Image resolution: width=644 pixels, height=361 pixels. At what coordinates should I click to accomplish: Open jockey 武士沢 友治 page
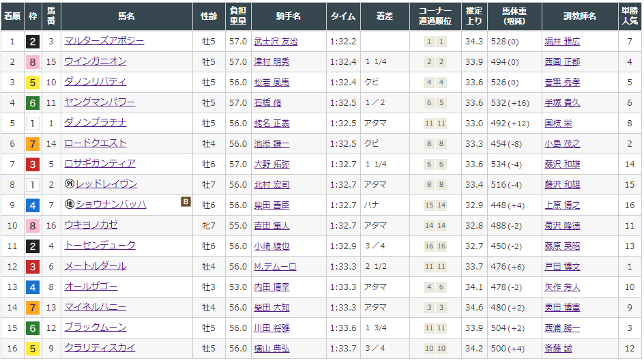(x=276, y=42)
